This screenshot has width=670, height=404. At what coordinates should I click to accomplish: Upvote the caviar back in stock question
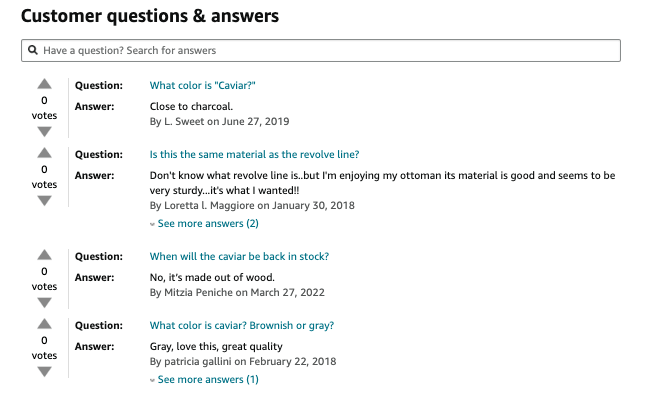click(x=44, y=255)
